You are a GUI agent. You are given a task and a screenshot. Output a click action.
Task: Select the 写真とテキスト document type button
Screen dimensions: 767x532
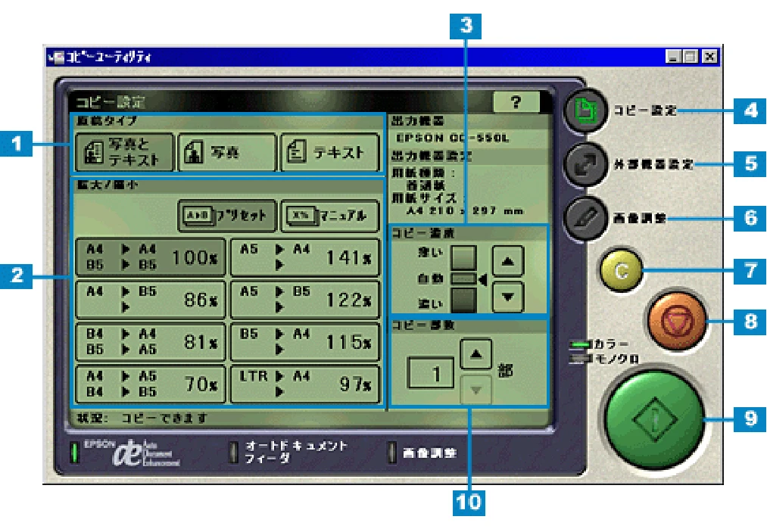click(125, 152)
